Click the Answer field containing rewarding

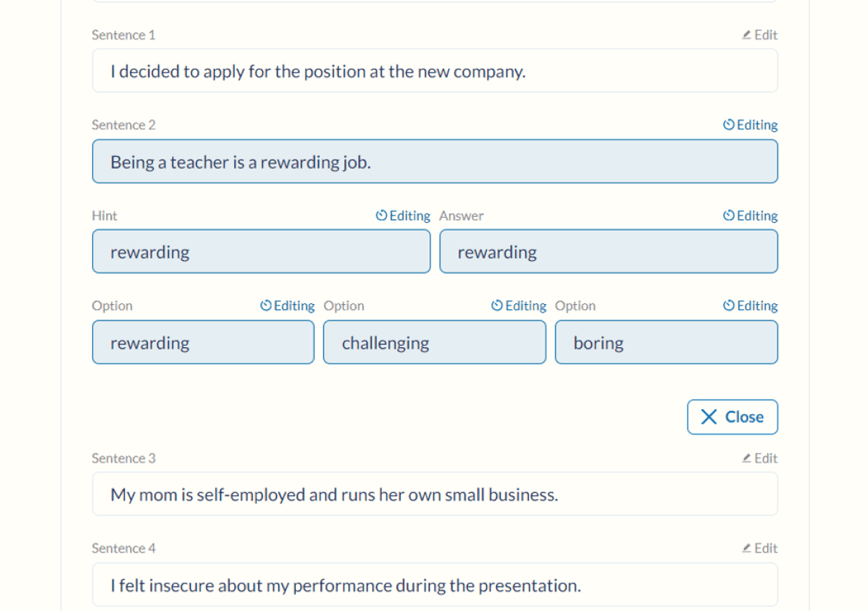click(x=609, y=252)
